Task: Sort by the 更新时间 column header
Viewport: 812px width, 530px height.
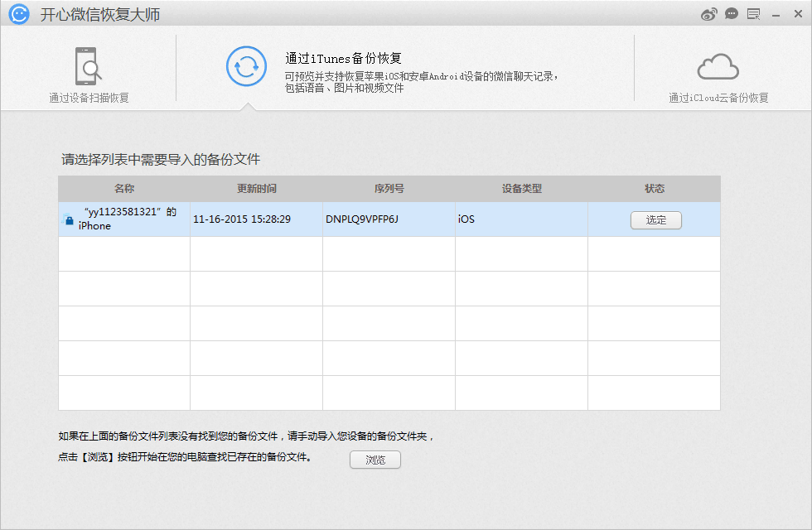Action: click(x=257, y=189)
